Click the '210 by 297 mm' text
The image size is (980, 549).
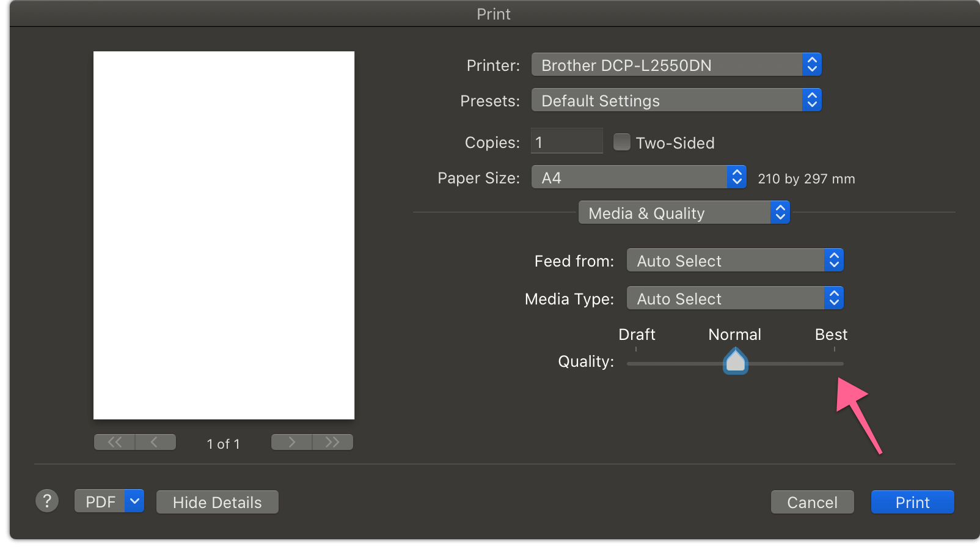coord(806,179)
